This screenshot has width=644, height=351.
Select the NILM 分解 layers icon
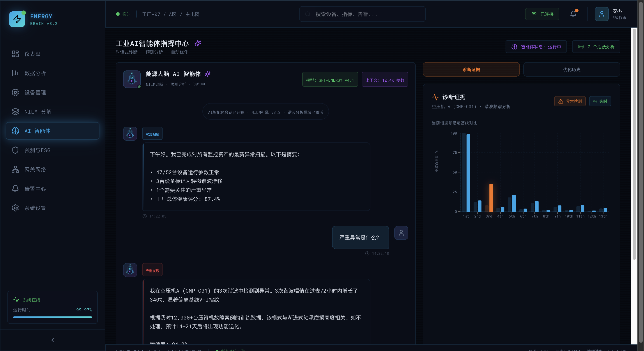(15, 111)
